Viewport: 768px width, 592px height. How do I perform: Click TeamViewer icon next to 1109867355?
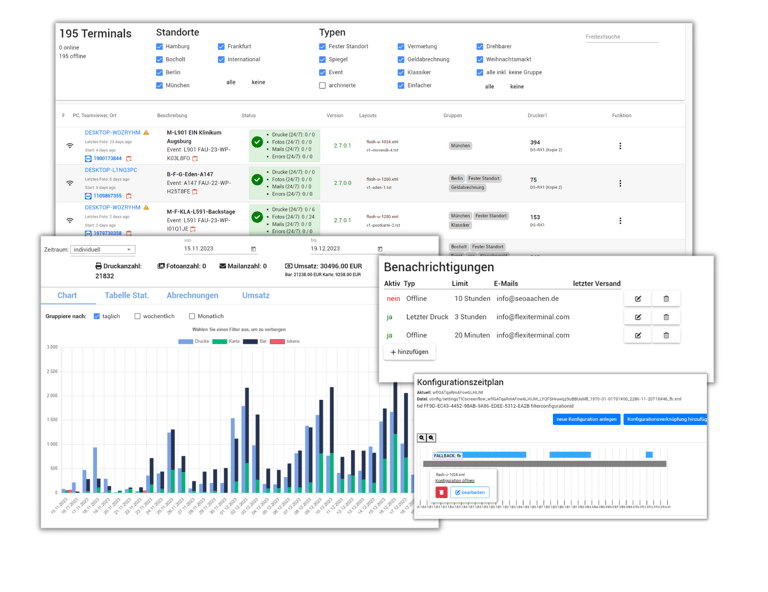pyautogui.click(x=88, y=196)
